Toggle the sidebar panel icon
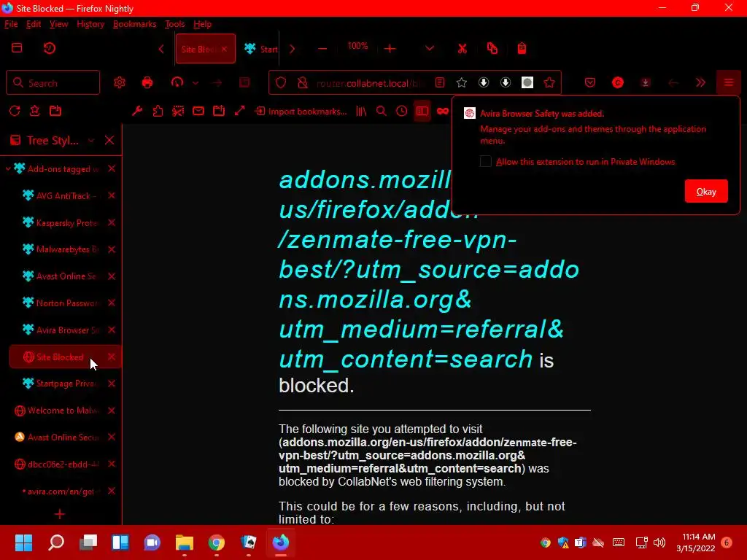 click(x=422, y=111)
